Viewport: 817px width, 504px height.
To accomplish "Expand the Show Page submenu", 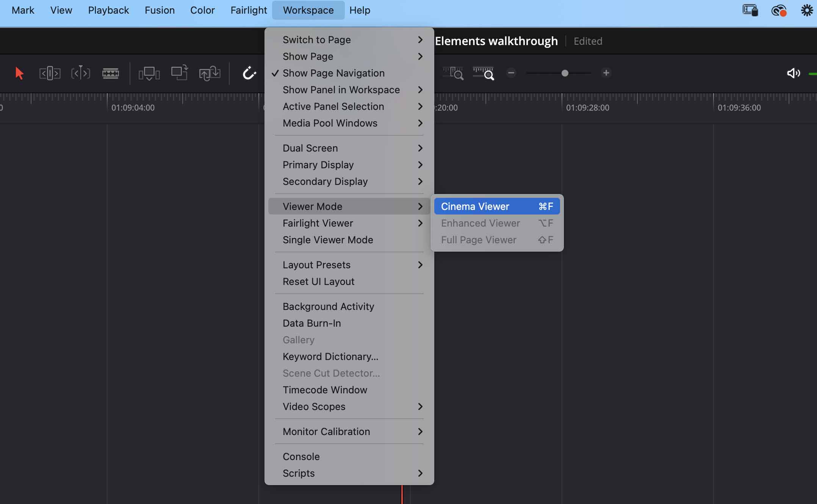I will [349, 56].
